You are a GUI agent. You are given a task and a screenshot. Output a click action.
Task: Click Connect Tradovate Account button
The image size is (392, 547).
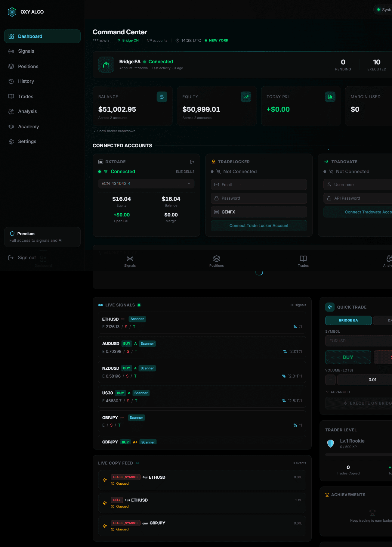pyautogui.click(x=358, y=212)
